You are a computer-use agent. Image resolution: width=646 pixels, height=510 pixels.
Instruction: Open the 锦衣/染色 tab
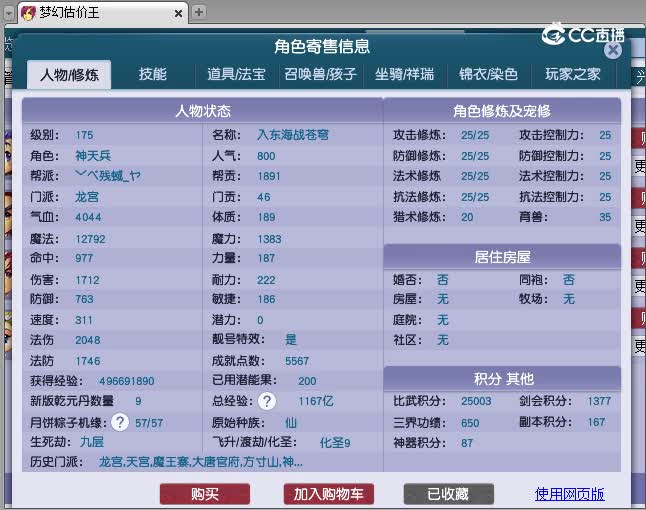(489, 74)
